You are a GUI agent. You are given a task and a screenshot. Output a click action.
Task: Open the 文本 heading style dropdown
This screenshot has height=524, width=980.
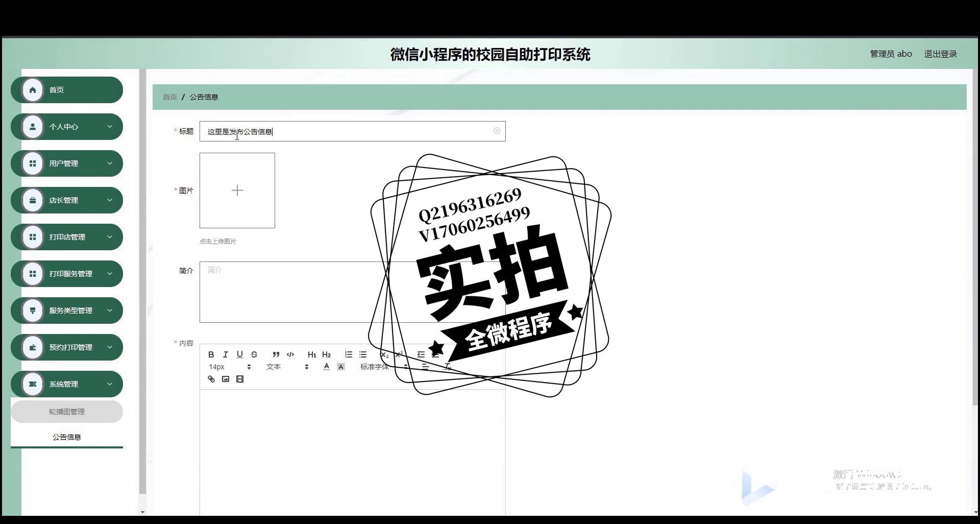point(287,367)
